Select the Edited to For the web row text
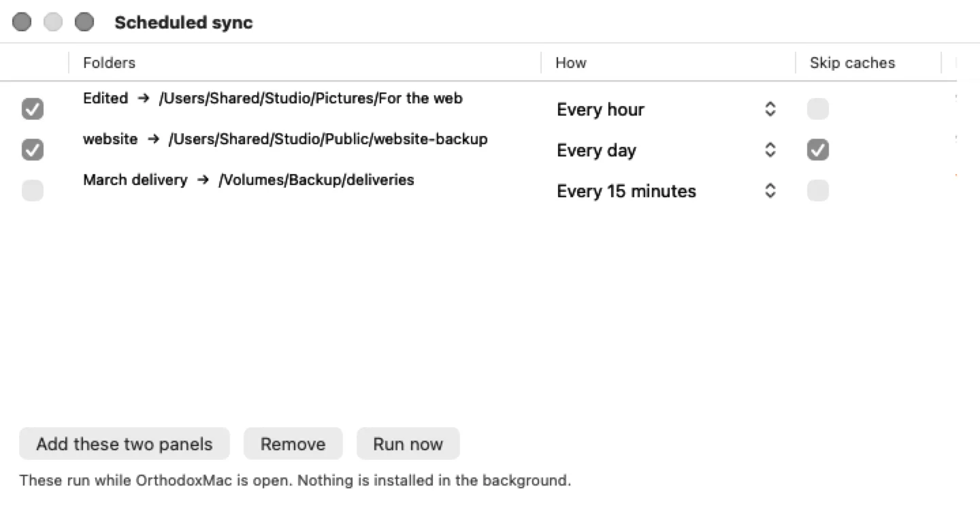 [x=273, y=99]
